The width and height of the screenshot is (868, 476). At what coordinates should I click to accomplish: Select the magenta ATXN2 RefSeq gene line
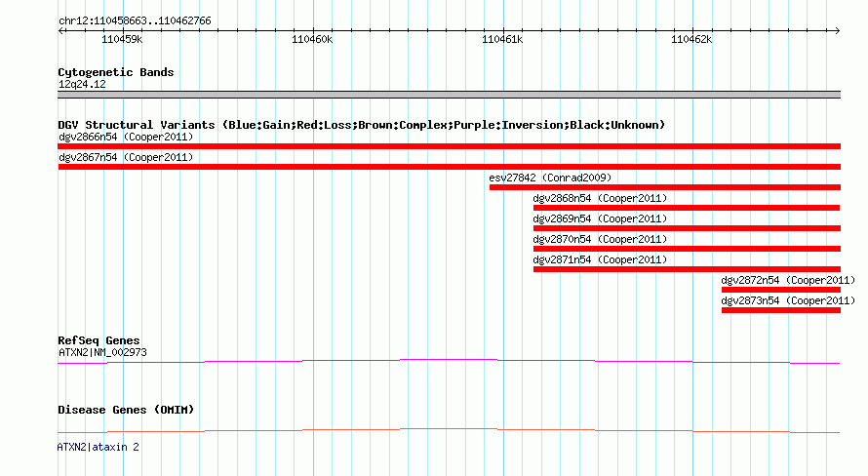pyautogui.click(x=449, y=362)
